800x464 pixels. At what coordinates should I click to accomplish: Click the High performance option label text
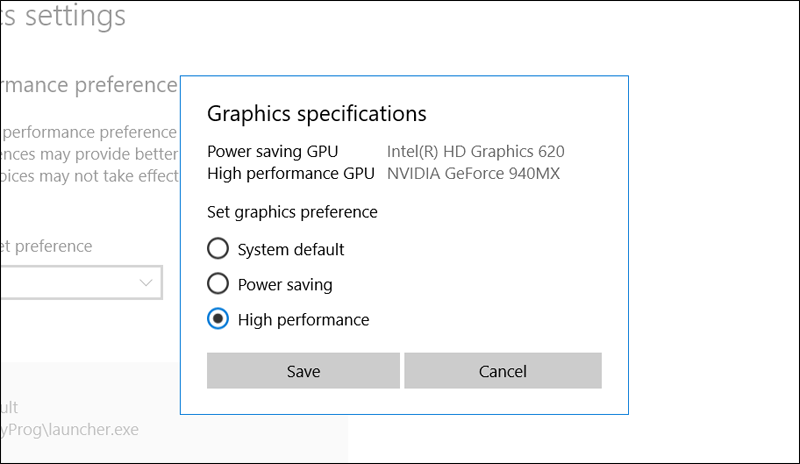[x=303, y=320]
